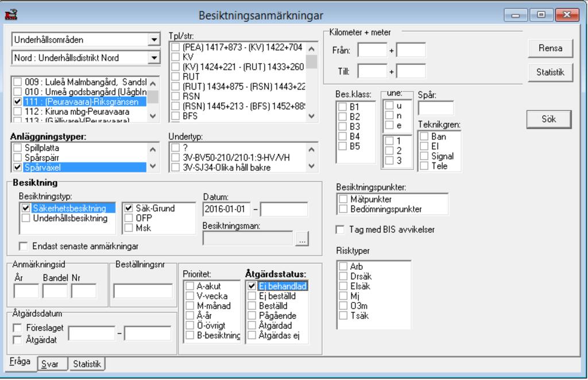Open the Nord : Underhållsdistrikt Nord dropdown
588x380 pixels.
[154, 58]
